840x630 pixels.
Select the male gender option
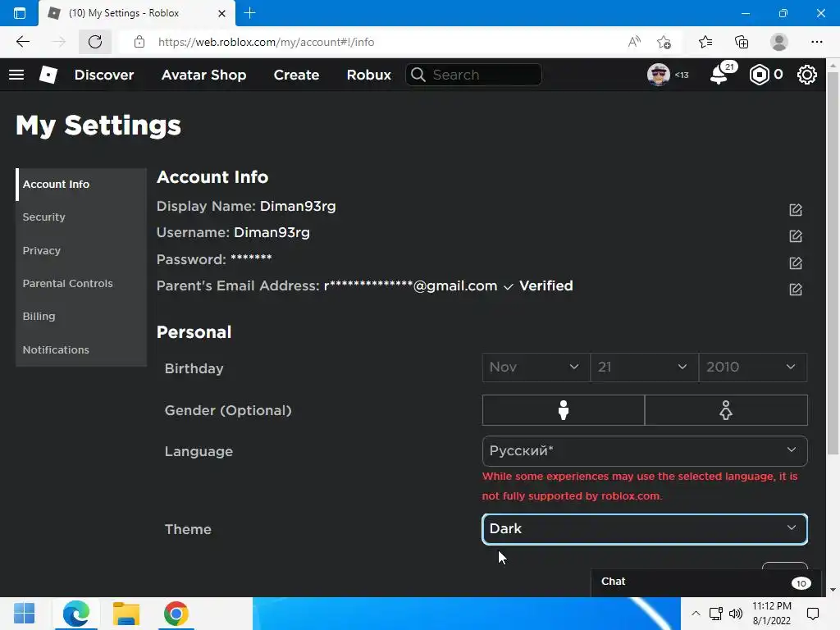(x=563, y=410)
